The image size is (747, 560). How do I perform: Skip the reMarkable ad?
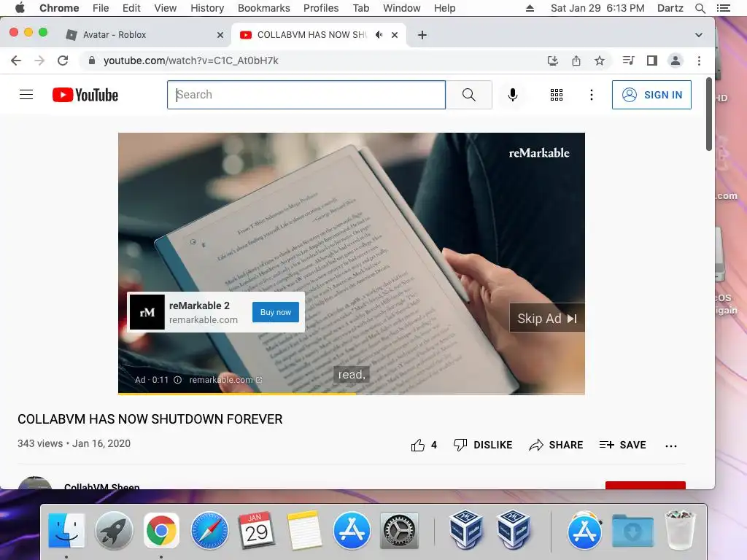coord(547,318)
